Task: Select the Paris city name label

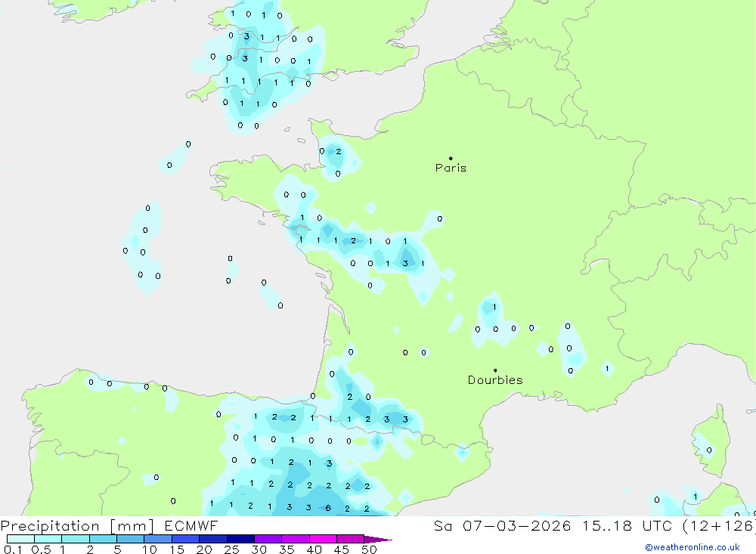Action: [x=451, y=168]
